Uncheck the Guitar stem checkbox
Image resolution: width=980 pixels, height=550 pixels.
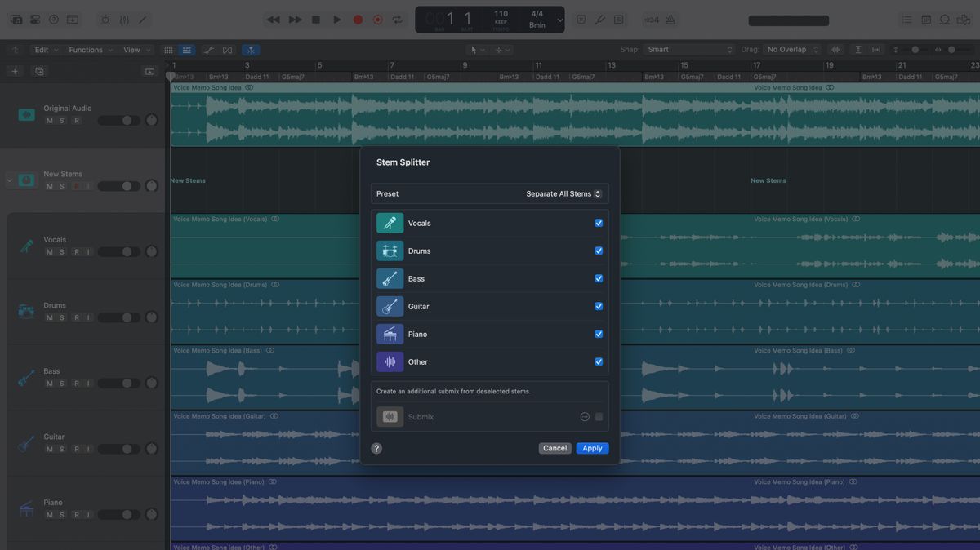pyautogui.click(x=599, y=306)
